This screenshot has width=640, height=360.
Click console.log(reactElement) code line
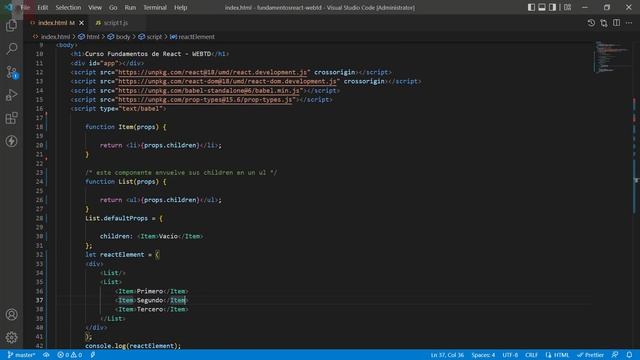point(133,346)
